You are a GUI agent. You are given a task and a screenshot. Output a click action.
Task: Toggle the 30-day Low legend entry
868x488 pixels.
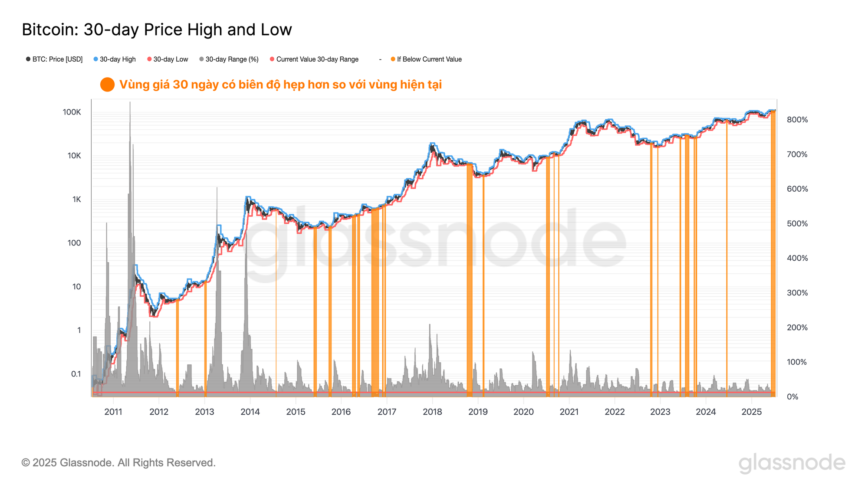(168, 59)
